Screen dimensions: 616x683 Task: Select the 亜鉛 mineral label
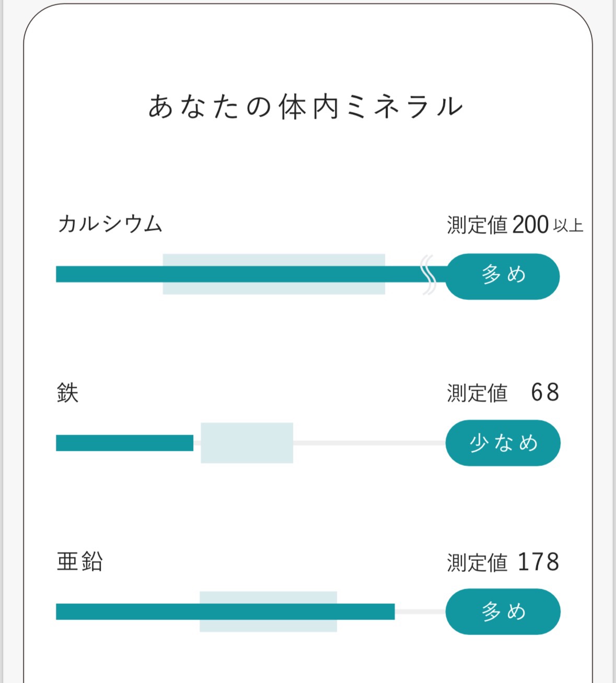pyautogui.click(x=79, y=562)
